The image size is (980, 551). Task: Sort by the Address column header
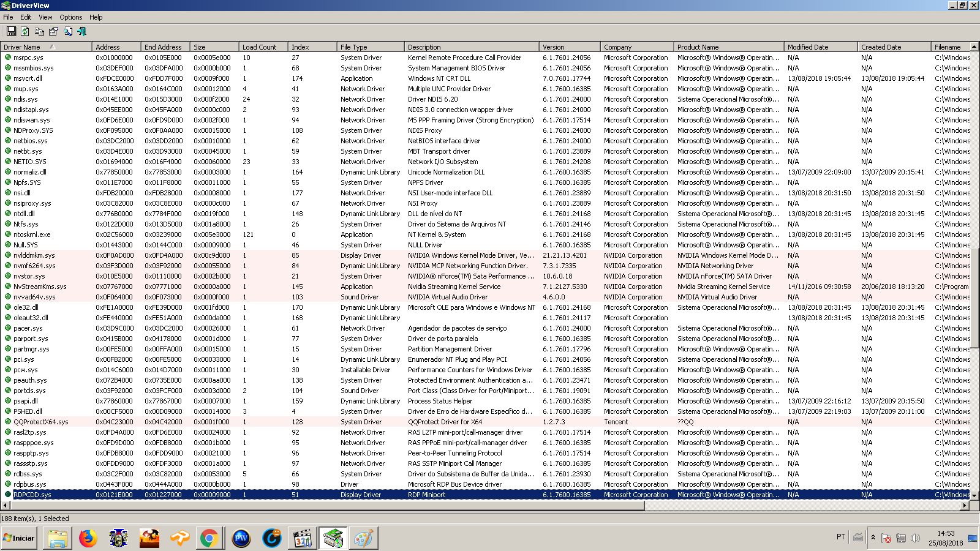click(116, 47)
